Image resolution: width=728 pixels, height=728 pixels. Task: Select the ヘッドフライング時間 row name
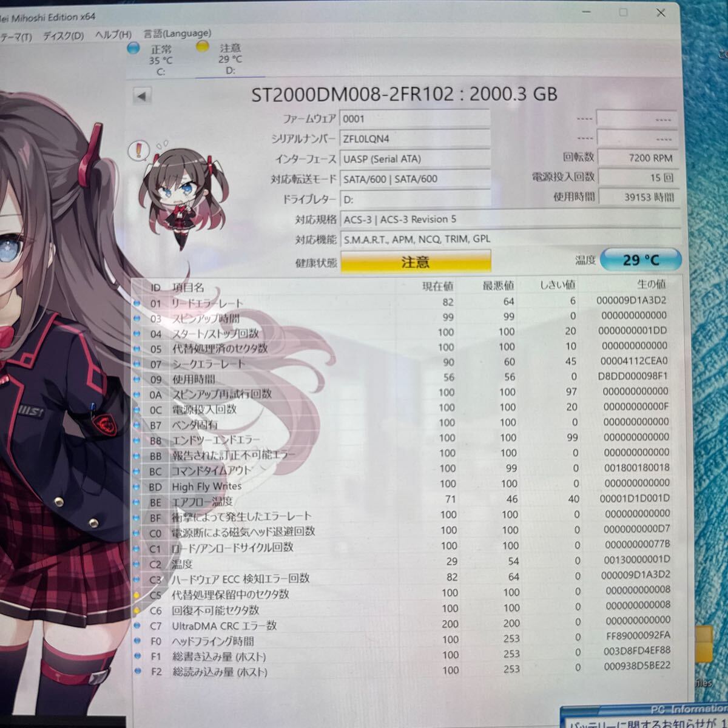pos(213,641)
